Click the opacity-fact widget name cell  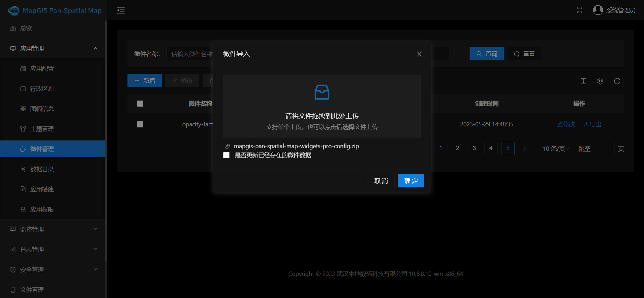pos(198,124)
